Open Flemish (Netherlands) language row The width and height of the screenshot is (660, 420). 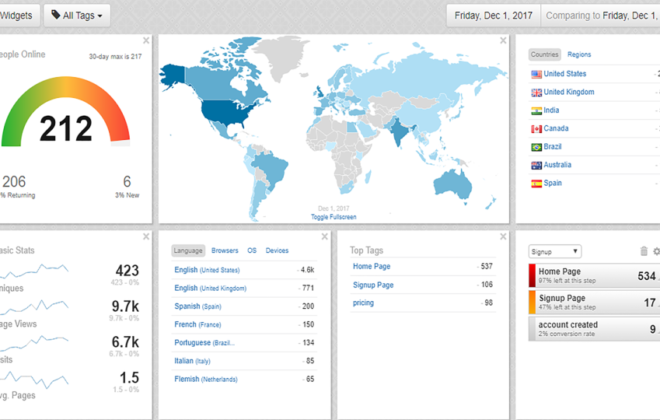pyautogui.click(x=244, y=379)
